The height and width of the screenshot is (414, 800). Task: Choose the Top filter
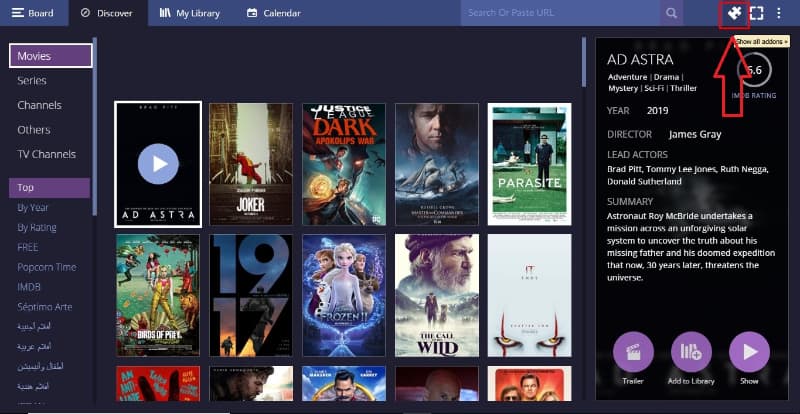pos(49,188)
